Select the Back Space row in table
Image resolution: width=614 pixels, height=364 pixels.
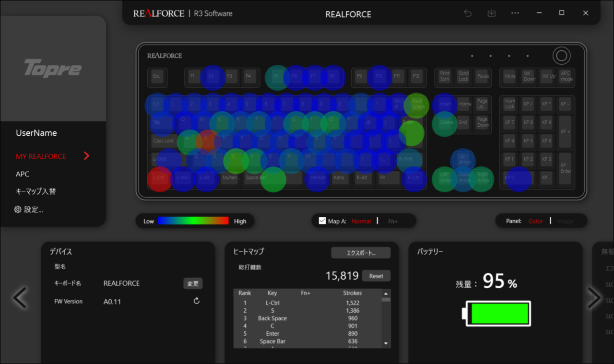307,318
